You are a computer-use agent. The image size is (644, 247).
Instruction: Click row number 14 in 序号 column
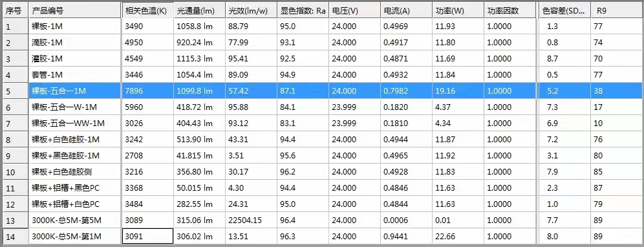(x=16, y=236)
